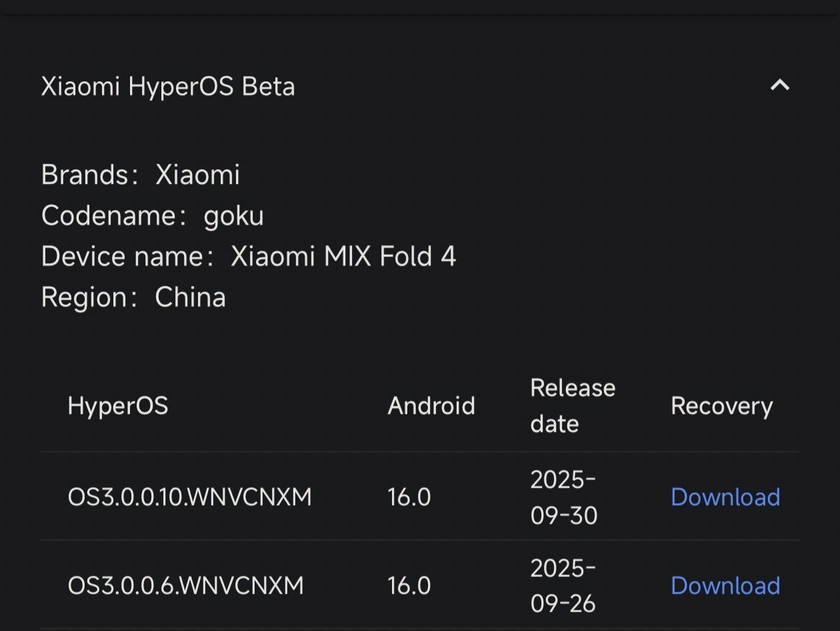
Task: Click the Android column header
Action: point(431,406)
